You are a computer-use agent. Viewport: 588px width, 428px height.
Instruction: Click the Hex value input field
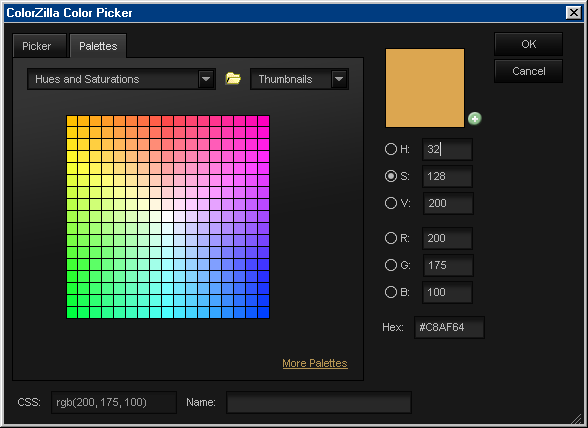coord(449,327)
